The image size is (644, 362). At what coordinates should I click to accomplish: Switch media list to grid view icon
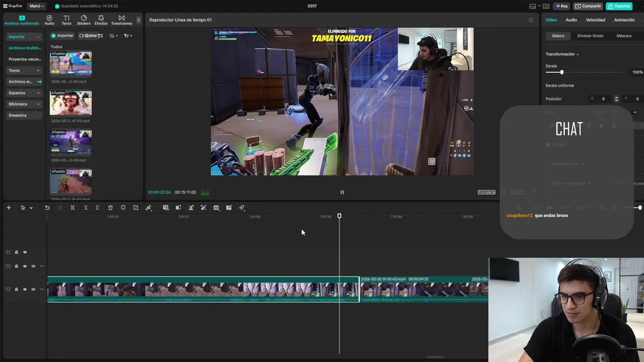pos(100,36)
